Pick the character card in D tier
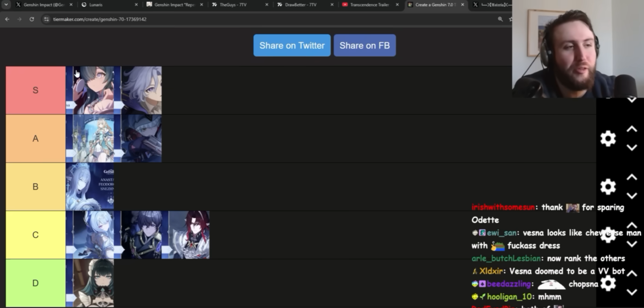The image size is (644, 308). point(90,283)
